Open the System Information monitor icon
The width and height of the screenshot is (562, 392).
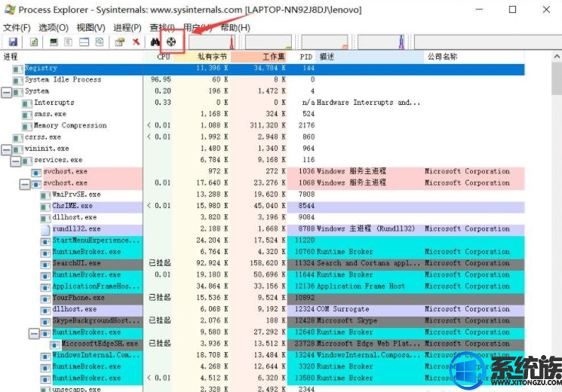coord(54,42)
